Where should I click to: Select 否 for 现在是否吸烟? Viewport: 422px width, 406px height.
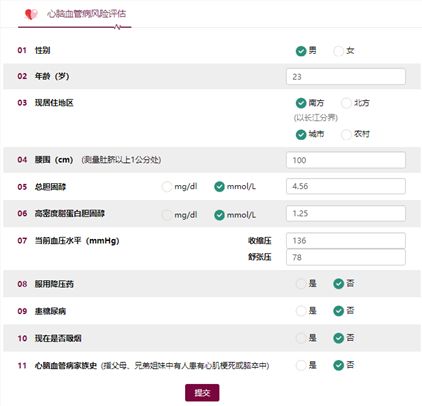(x=338, y=338)
